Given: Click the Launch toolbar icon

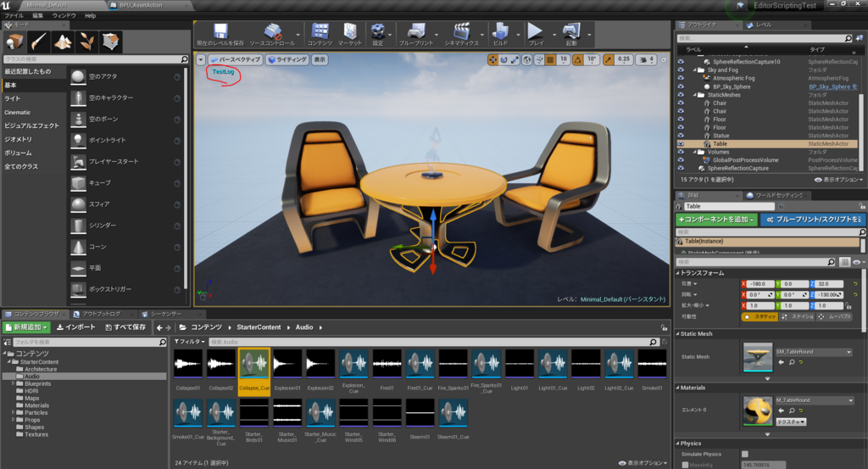Looking at the screenshot, I should [571, 34].
